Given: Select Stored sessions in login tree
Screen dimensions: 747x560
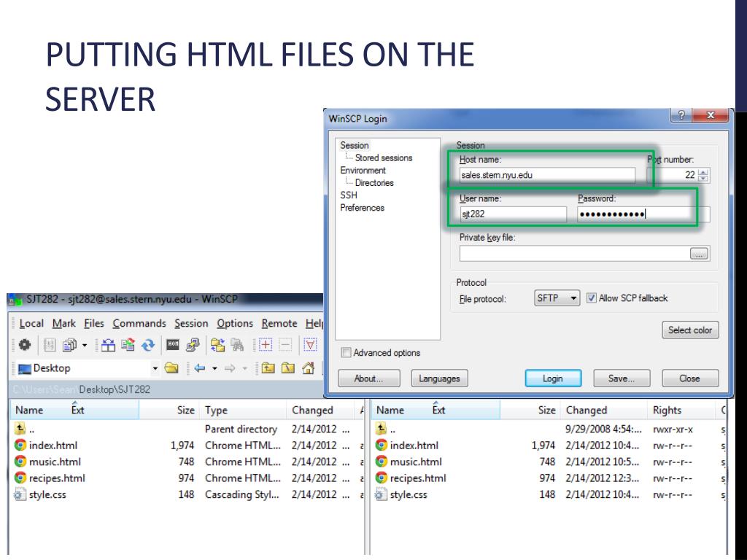Looking at the screenshot, I should pyautogui.click(x=384, y=157).
